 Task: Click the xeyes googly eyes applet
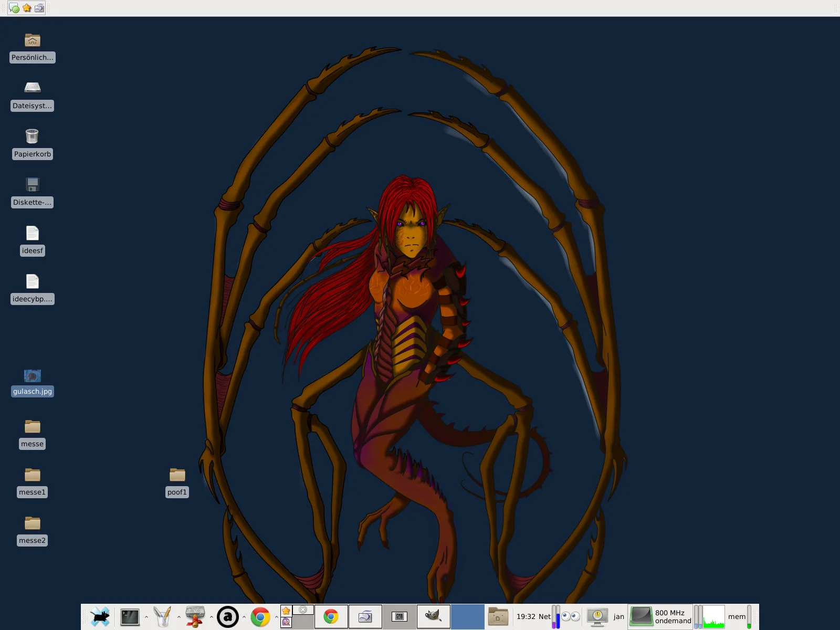tap(571, 616)
